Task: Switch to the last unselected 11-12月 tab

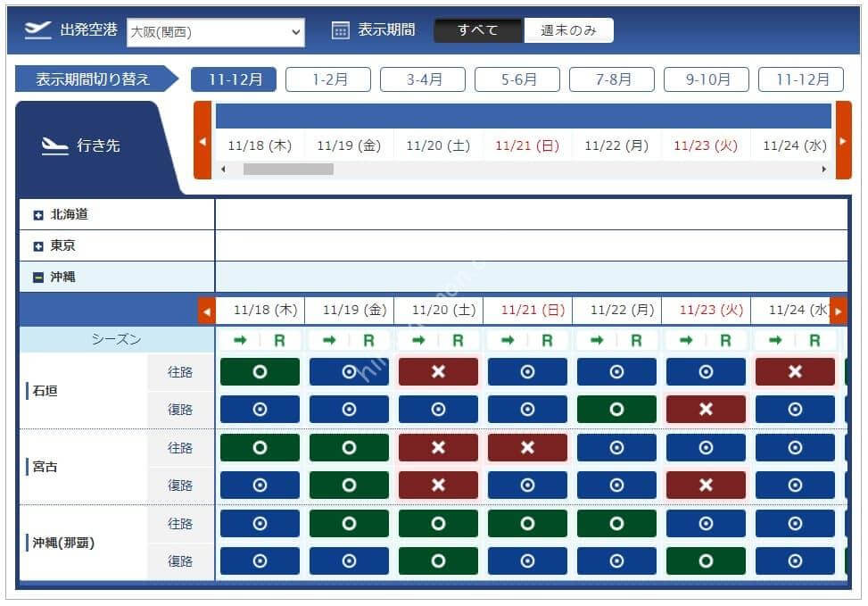Action: point(801,79)
